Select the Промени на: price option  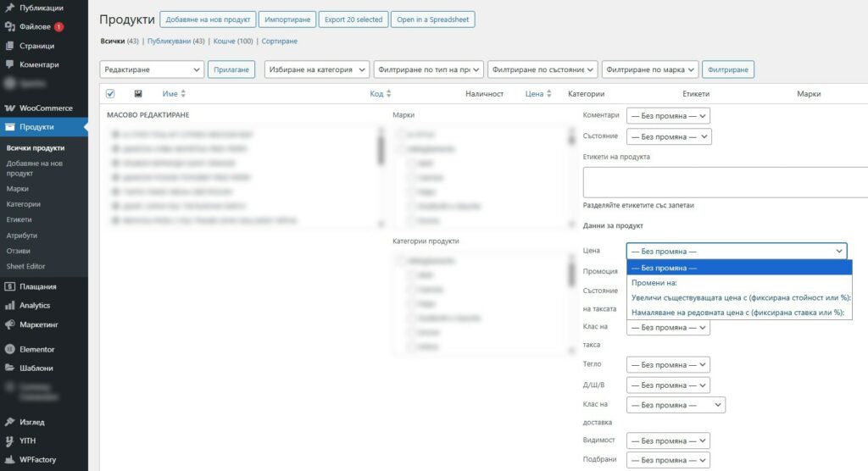click(654, 283)
